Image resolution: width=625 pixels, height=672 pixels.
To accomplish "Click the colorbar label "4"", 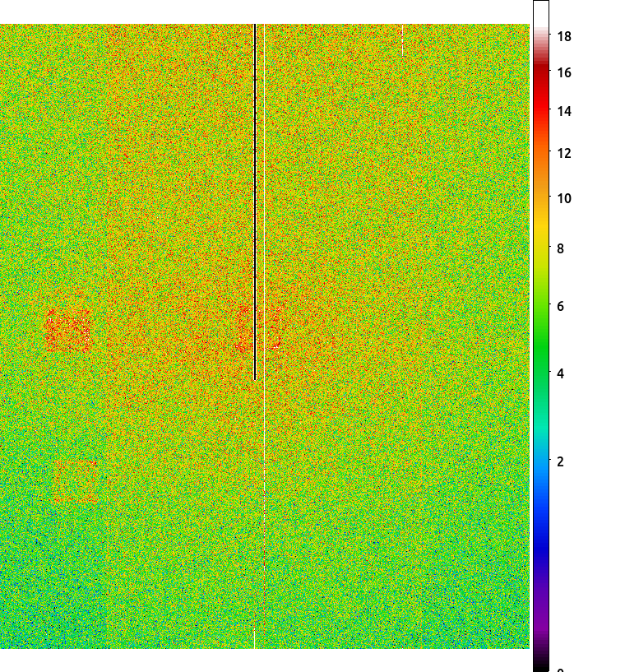I will 560,373.
